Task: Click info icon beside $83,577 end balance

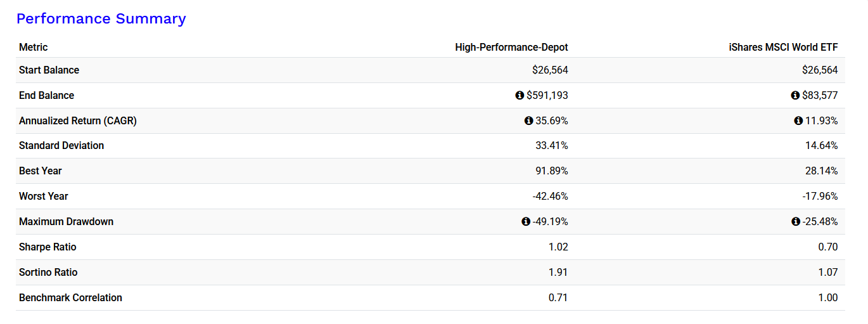Action: pos(795,96)
